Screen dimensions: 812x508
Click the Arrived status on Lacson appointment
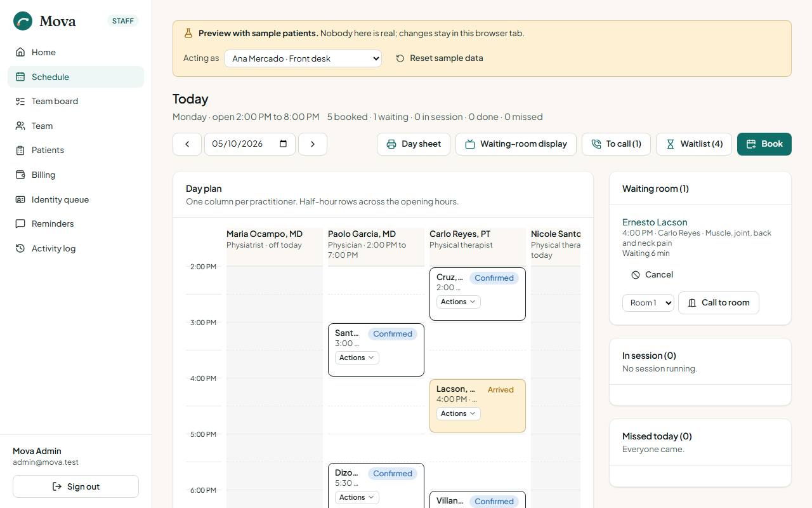coord(501,390)
